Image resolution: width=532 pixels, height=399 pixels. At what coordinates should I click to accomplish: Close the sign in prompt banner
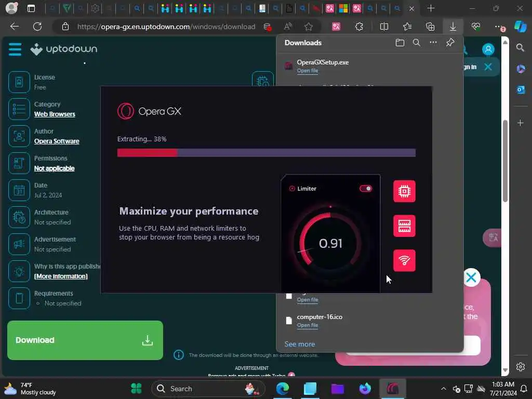click(x=488, y=66)
